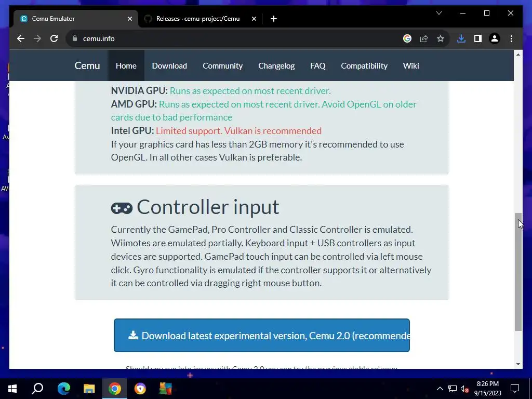Click the Chrome taskbar icon
The image size is (532, 399).
[x=115, y=389]
